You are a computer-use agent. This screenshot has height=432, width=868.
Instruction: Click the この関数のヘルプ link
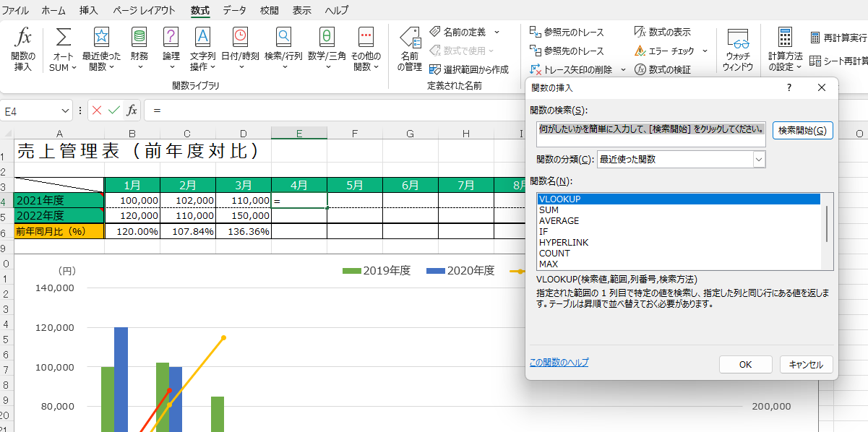pyautogui.click(x=559, y=363)
